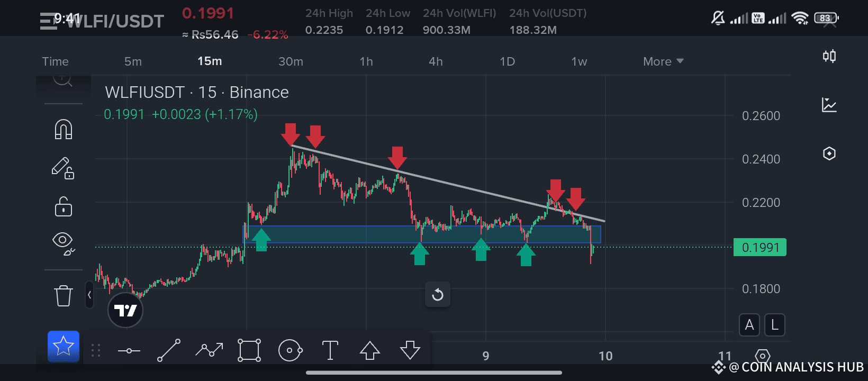This screenshot has width=868, height=381.
Task: Select the magnet snap tool
Action: pos(64,129)
